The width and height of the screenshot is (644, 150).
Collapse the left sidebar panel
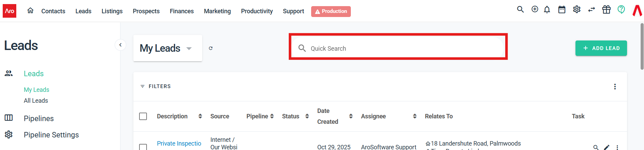120,45
